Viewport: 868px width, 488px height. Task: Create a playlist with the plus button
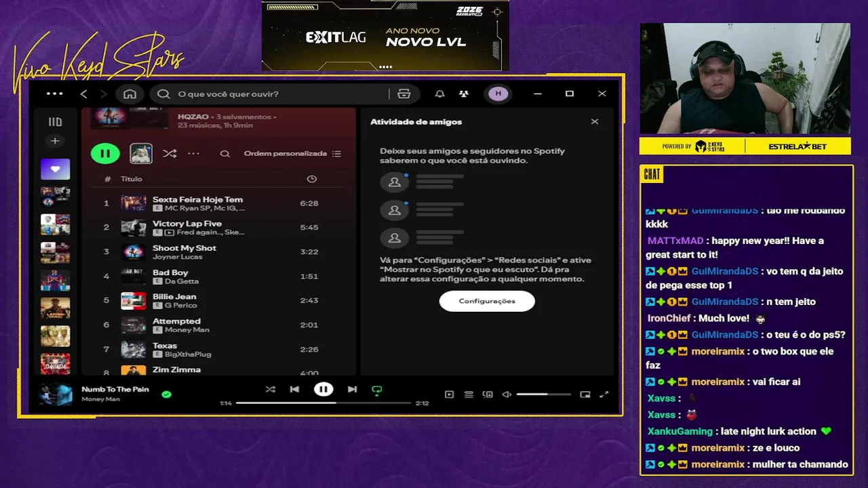[x=55, y=141]
